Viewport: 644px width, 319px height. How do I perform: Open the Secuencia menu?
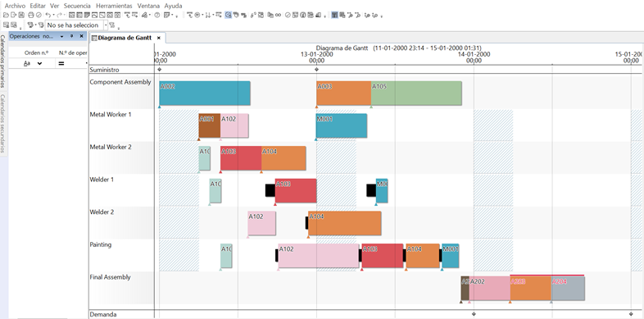(77, 6)
